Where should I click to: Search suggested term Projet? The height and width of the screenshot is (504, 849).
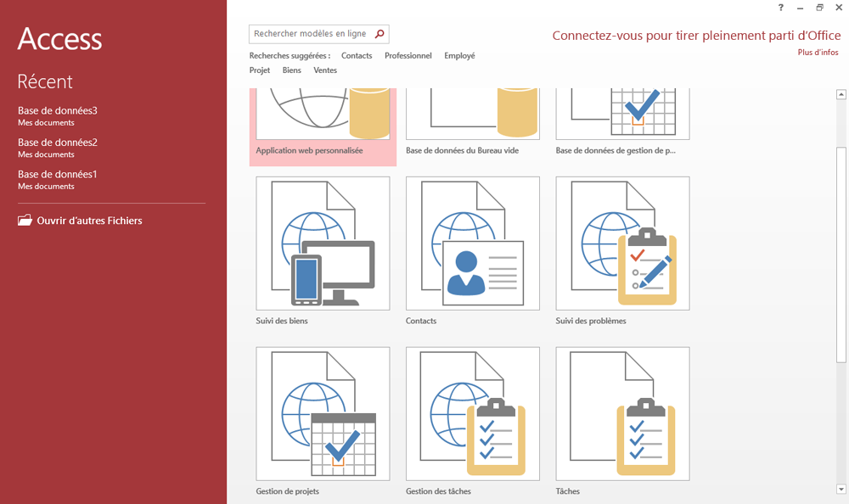coord(260,70)
